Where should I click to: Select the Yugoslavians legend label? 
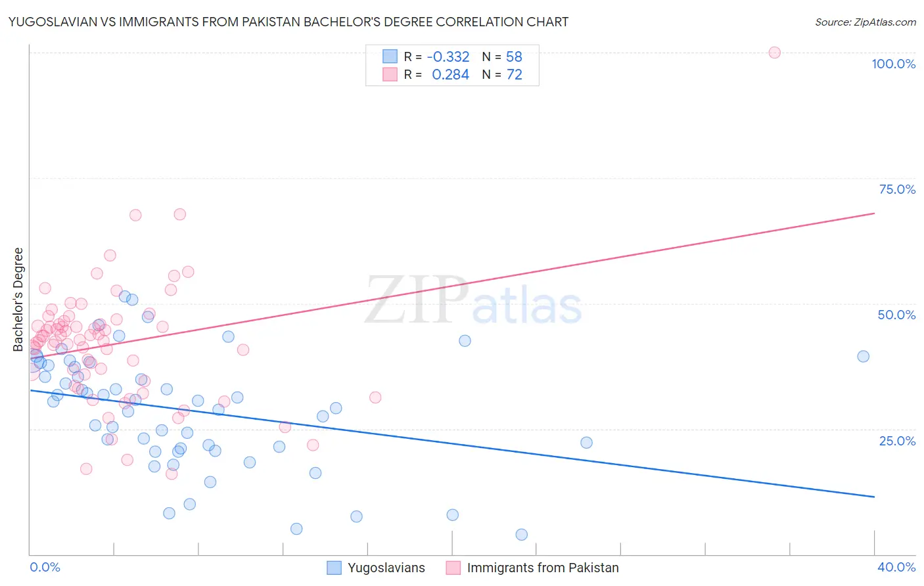coord(386,568)
